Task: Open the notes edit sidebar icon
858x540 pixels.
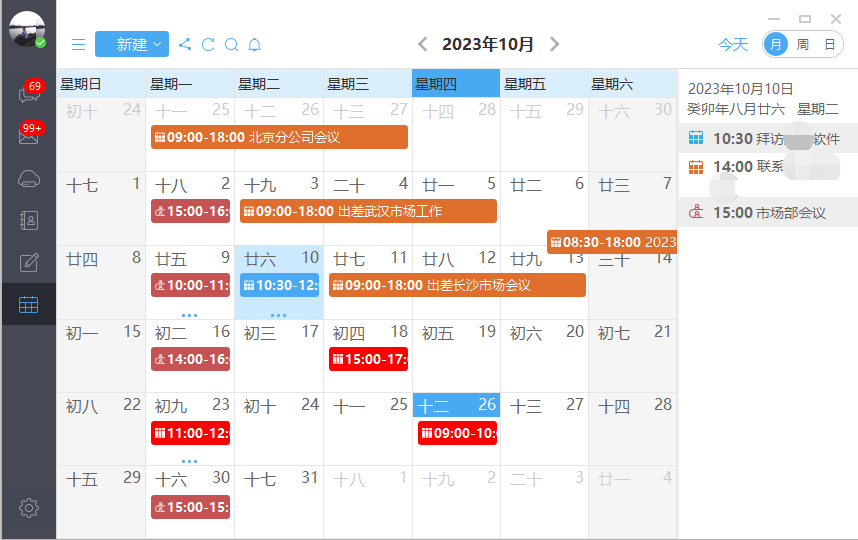Action: (28, 263)
